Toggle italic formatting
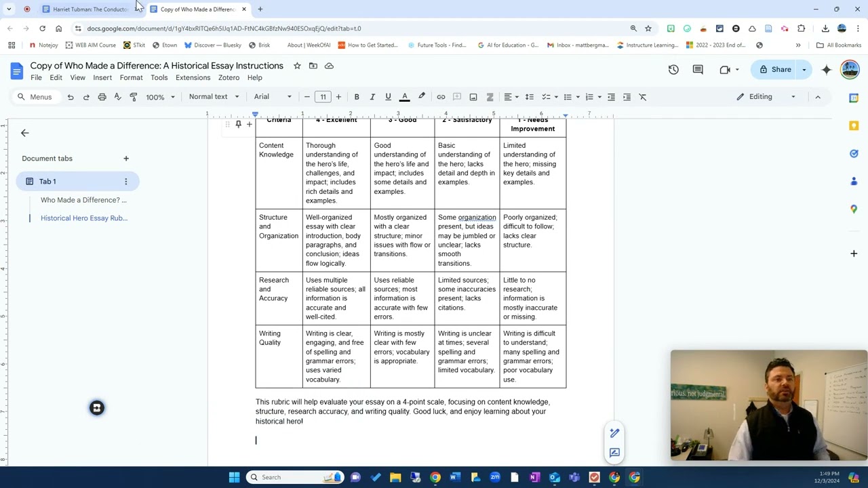The image size is (868, 488). pos(372,97)
